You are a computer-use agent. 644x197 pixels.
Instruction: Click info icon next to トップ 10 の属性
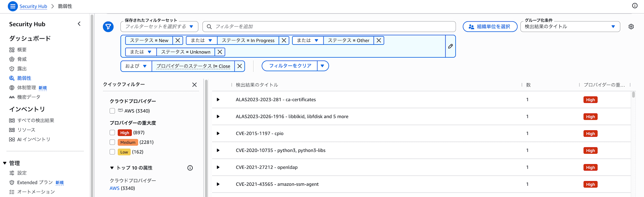[190, 168]
